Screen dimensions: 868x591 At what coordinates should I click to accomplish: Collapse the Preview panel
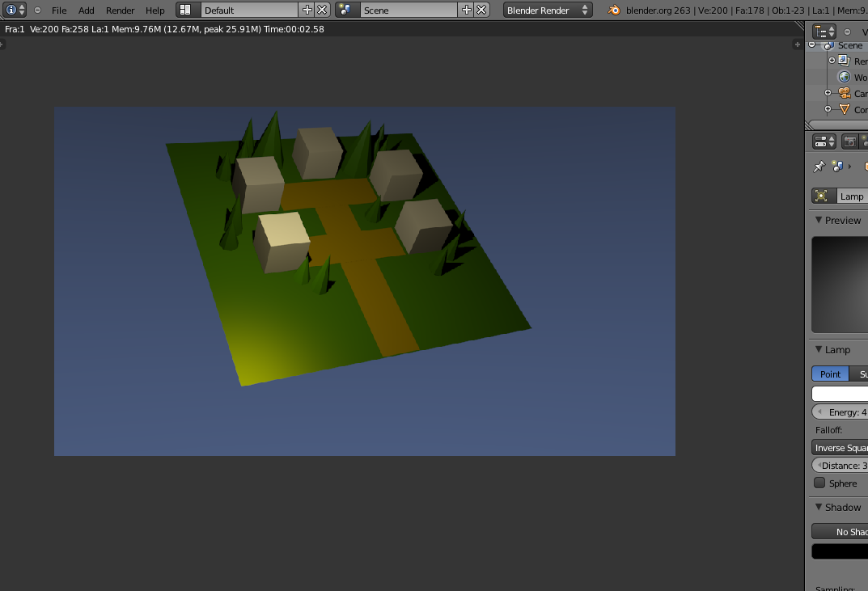click(818, 220)
